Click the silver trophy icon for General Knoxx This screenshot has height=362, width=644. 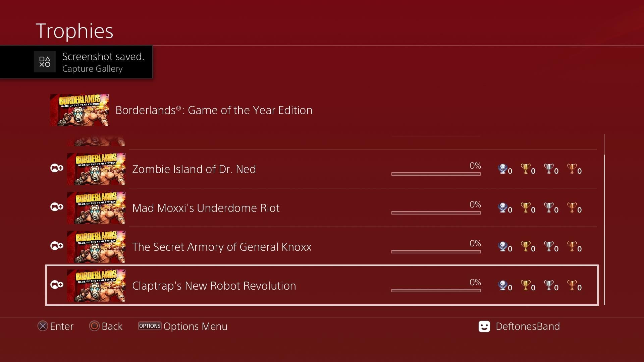tap(549, 247)
